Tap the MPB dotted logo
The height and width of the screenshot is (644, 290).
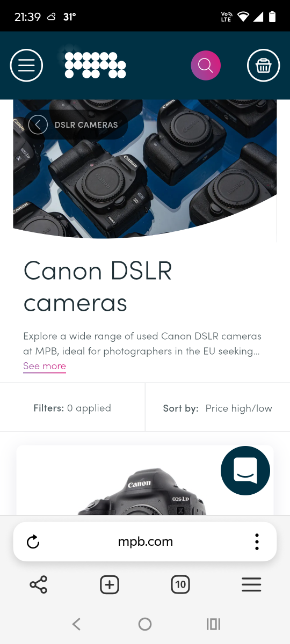pos(95,65)
